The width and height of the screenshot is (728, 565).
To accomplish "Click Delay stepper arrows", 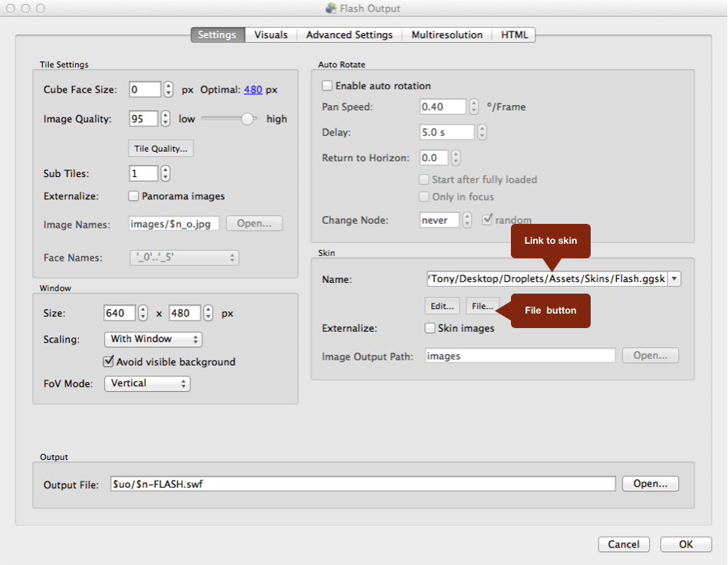I will click(x=482, y=132).
